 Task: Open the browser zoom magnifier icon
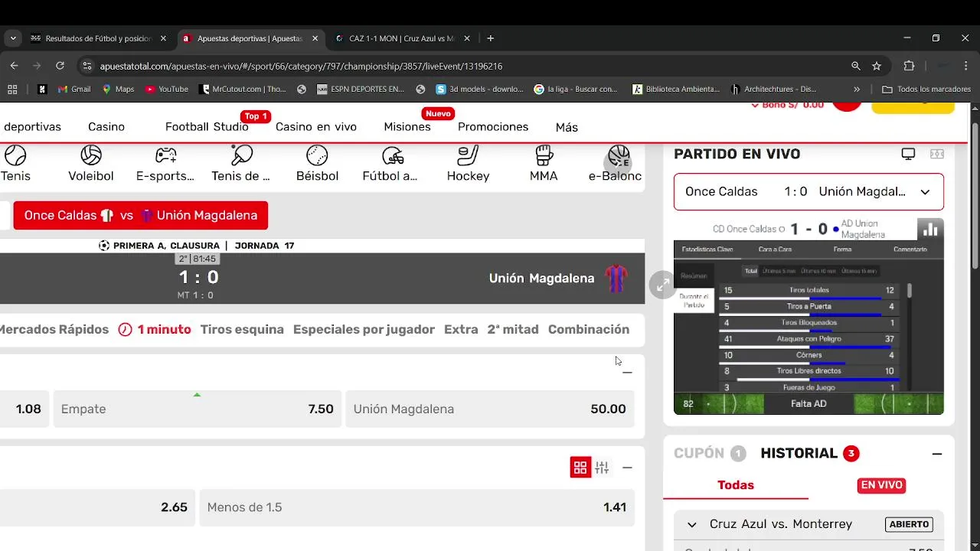coord(856,66)
